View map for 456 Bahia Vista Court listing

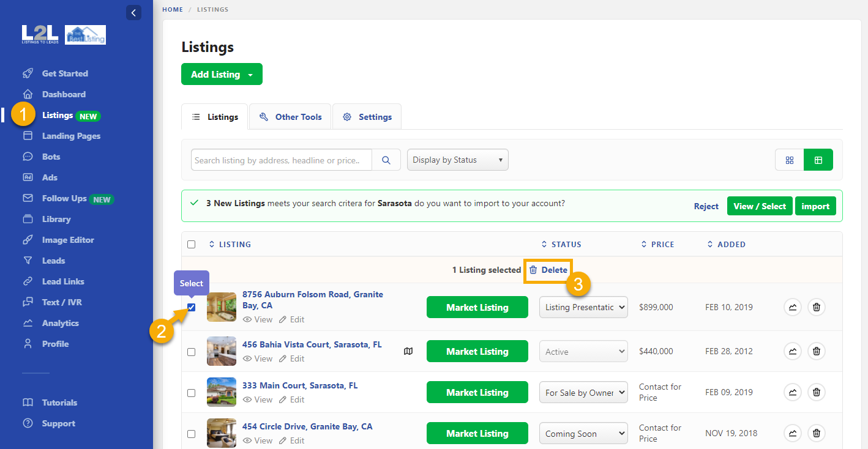408,351
